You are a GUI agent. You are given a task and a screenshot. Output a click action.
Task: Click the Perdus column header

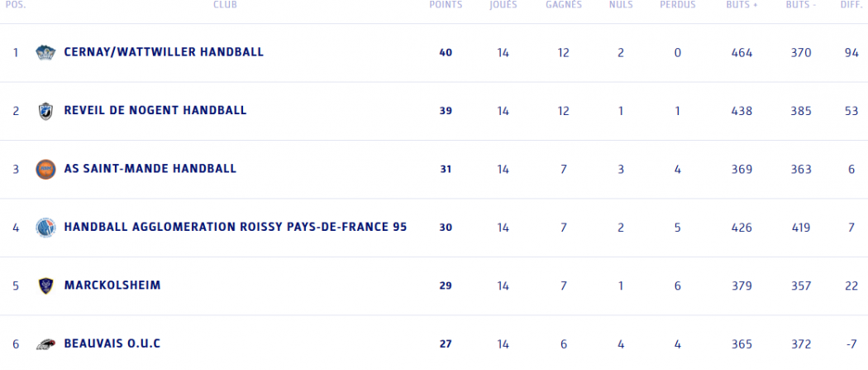(x=678, y=5)
